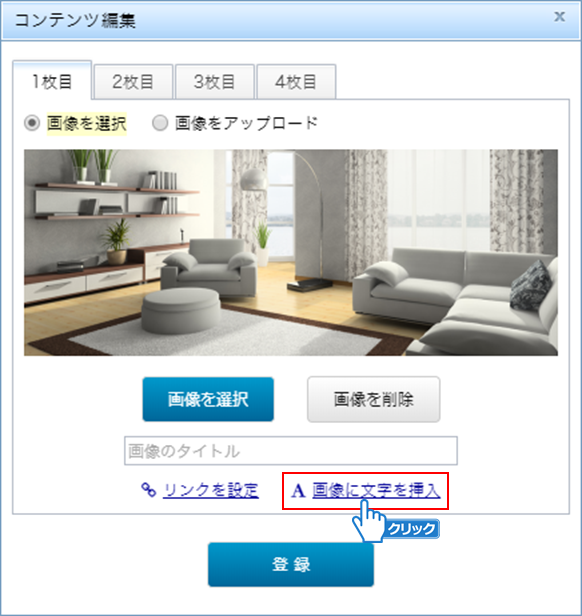Screen dimensions: 582x616
Task: Focus the 画像のタイトル input field
Action: click(291, 451)
